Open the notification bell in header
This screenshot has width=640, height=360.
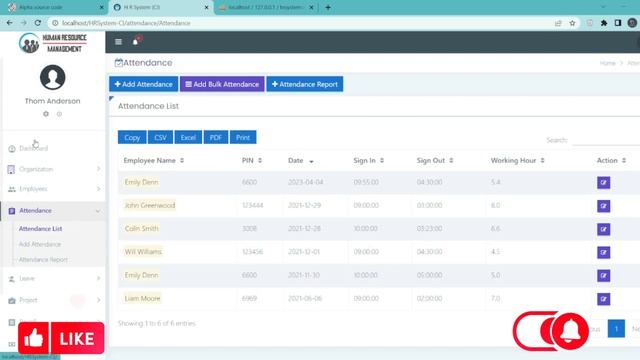coord(136,41)
